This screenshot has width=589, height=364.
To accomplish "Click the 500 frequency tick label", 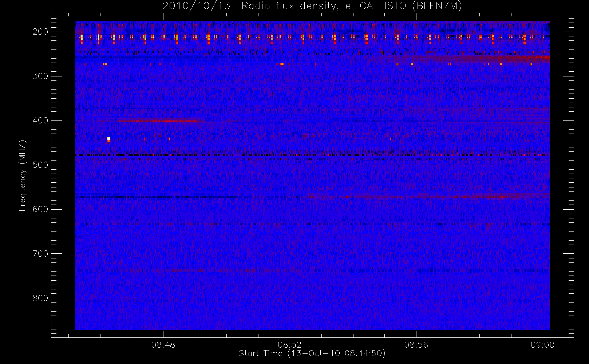I will click(40, 165).
